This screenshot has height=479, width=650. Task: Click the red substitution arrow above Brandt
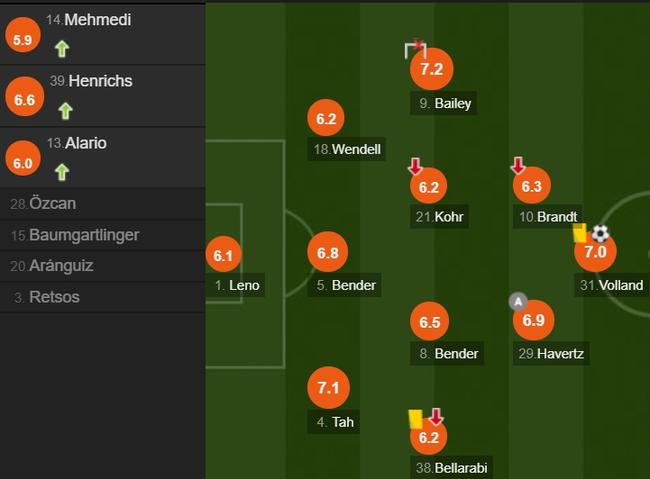[518, 165]
